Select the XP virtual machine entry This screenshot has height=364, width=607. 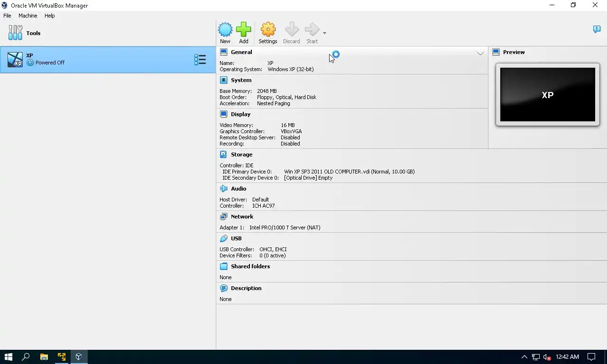point(108,60)
